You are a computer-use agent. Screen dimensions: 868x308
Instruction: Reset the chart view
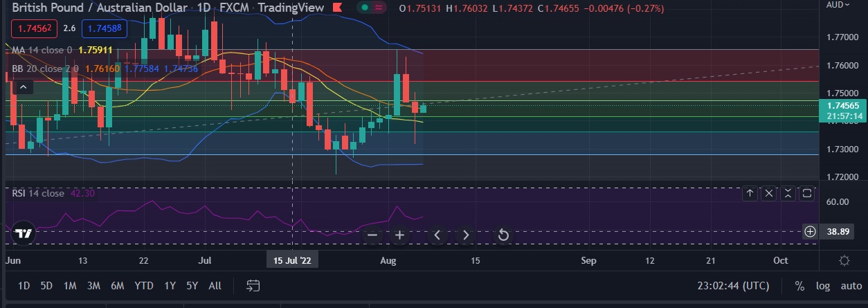pos(503,235)
